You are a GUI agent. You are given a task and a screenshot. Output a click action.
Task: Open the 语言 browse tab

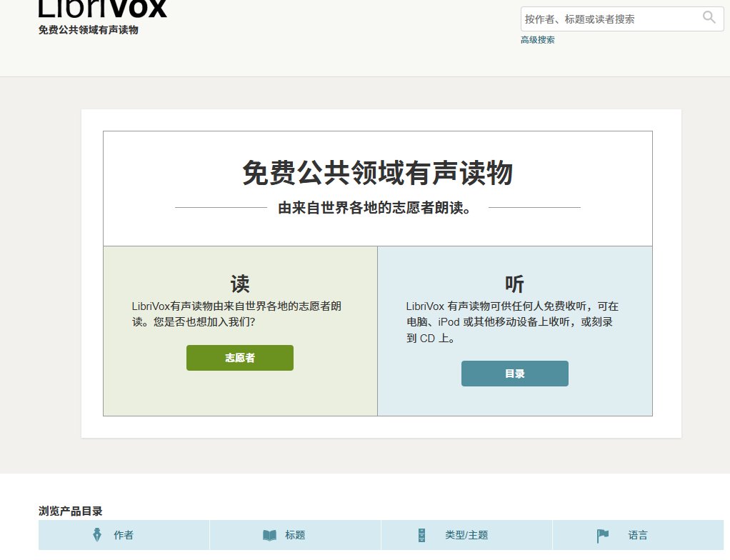(x=638, y=535)
